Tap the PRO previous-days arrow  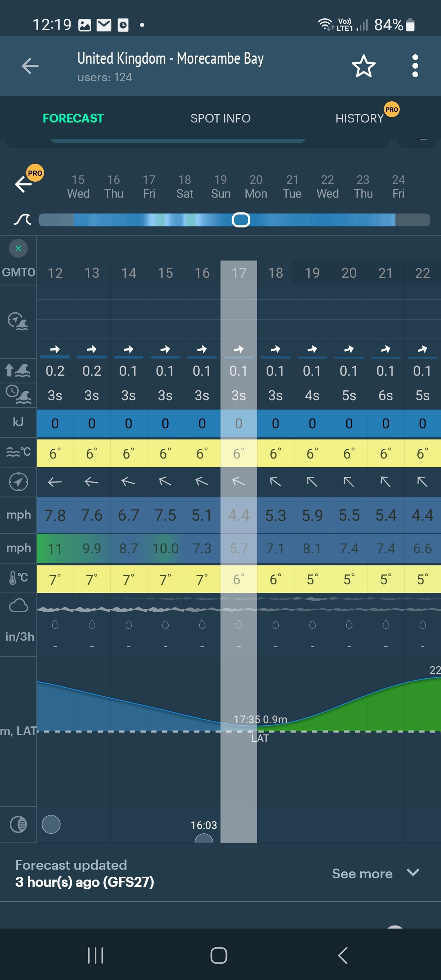tap(24, 184)
